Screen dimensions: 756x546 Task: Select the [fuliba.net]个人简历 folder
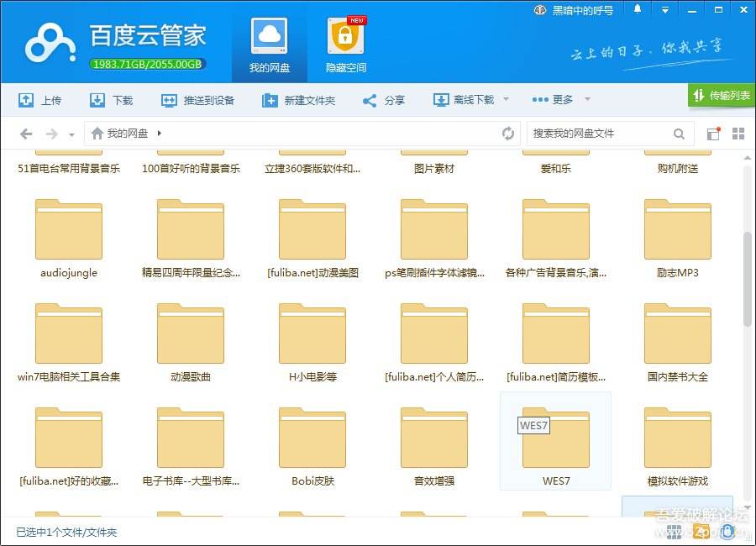[x=434, y=343]
